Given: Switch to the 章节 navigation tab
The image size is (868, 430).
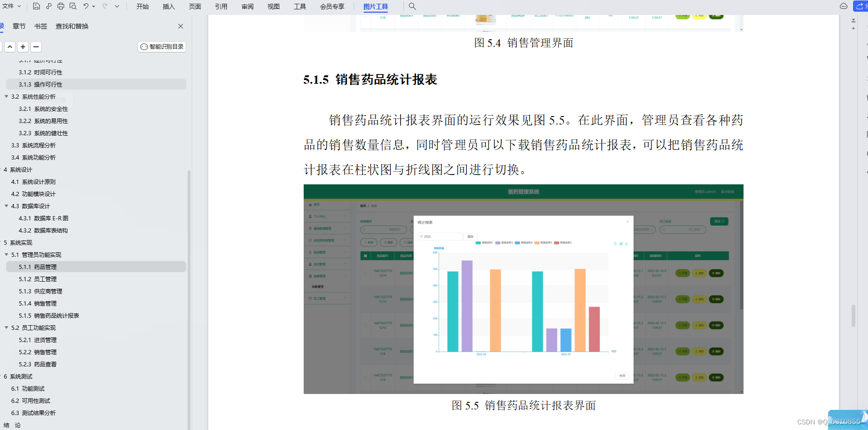Looking at the screenshot, I should (19, 26).
